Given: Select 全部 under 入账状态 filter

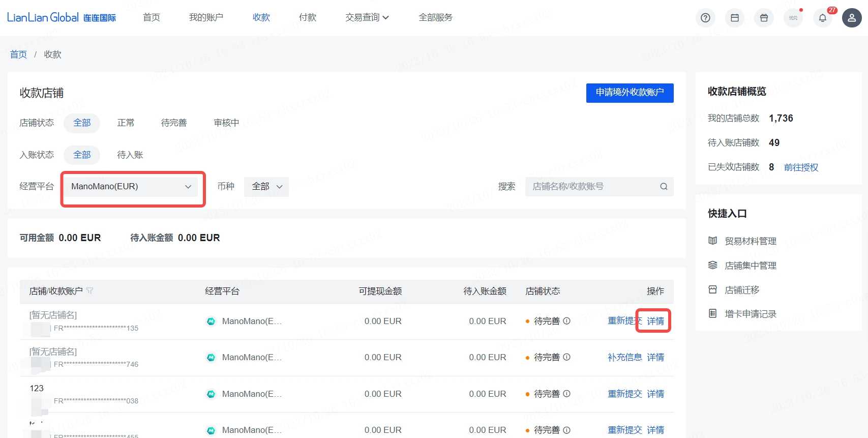Looking at the screenshot, I should (82, 155).
